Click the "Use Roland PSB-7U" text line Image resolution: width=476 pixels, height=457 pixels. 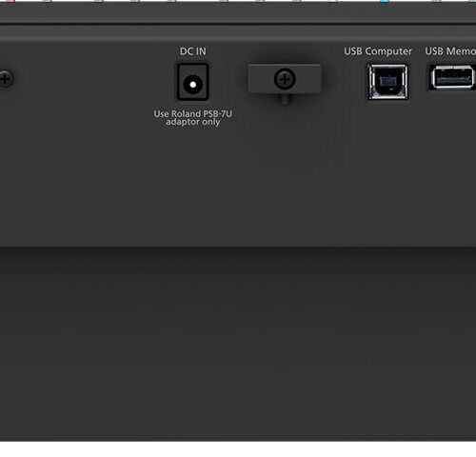[x=192, y=113]
